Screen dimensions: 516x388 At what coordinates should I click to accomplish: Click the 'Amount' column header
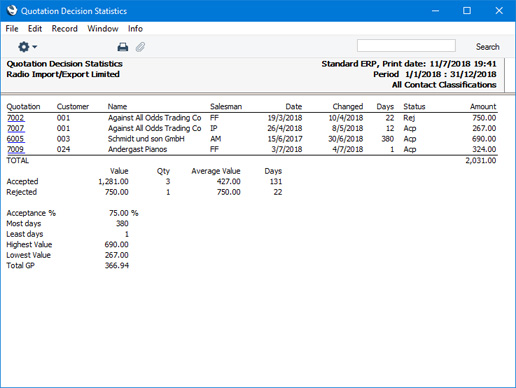(483, 107)
